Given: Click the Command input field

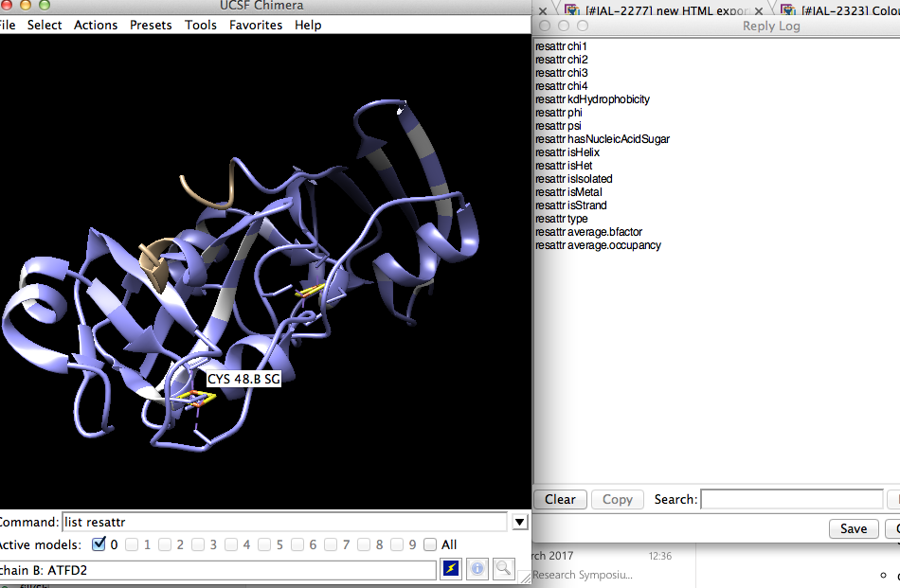Looking at the screenshot, I should click(x=284, y=522).
